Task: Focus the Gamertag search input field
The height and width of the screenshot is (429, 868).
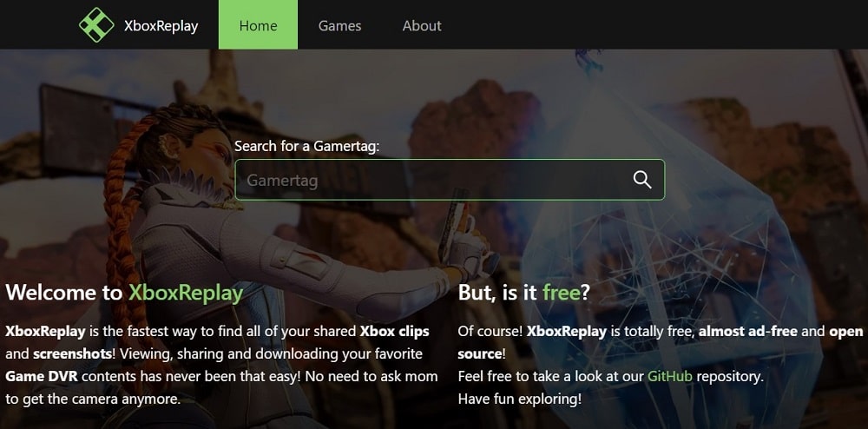Action: [450, 180]
